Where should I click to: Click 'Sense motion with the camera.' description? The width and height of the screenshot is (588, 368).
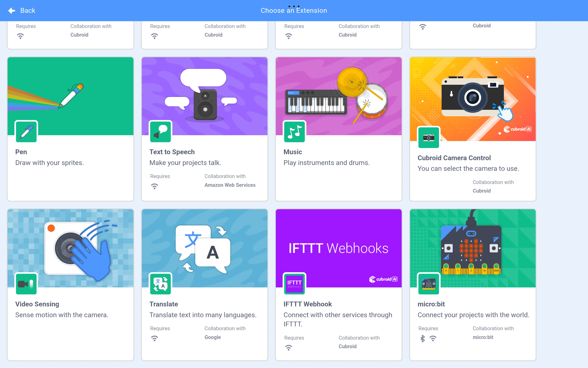pos(62,315)
